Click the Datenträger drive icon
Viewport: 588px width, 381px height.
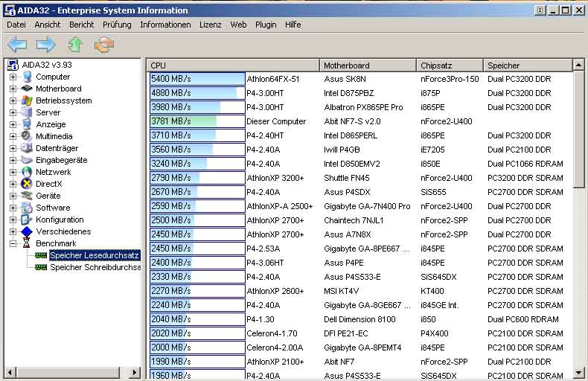click(27, 148)
